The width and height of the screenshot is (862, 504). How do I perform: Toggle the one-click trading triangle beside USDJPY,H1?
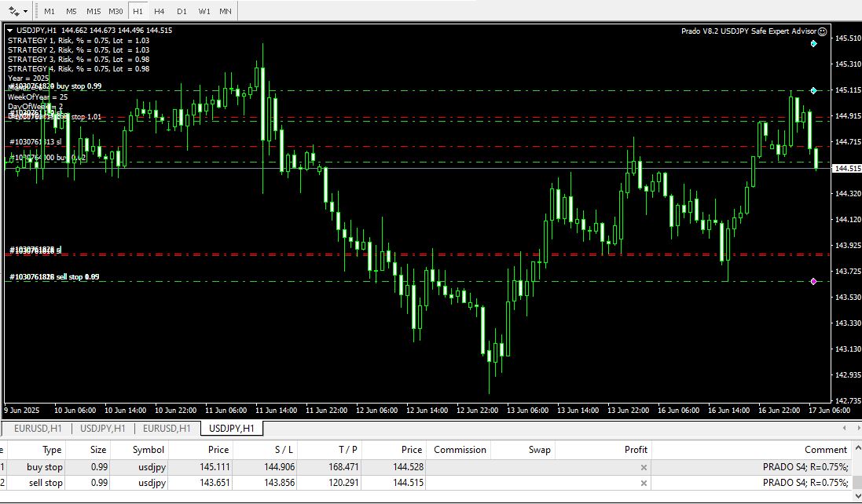point(10,31)
